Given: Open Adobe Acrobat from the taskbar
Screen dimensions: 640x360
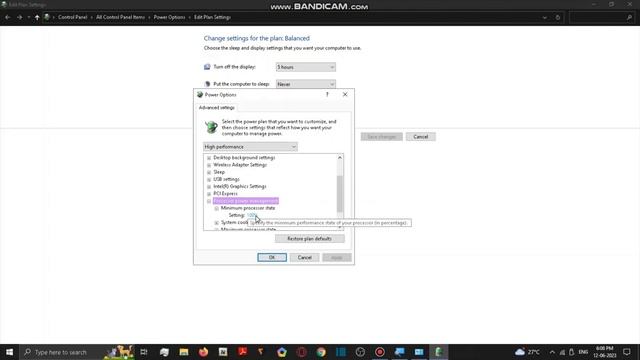Looking at the screenshot, I should [242, 352].
